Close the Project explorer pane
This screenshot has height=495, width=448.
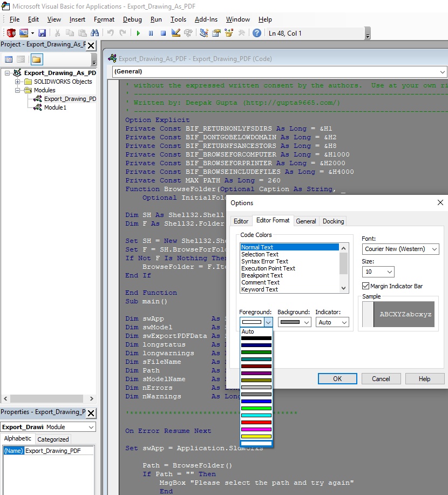[x=91, y=46]
